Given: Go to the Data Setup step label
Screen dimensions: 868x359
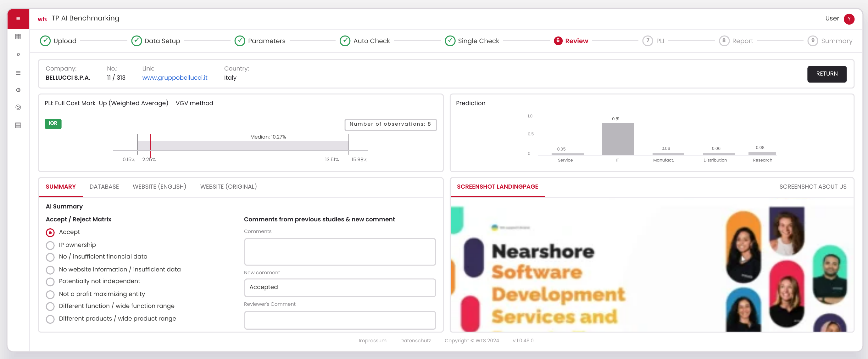Looking at the screenshot, I should (x=162, y=41).
